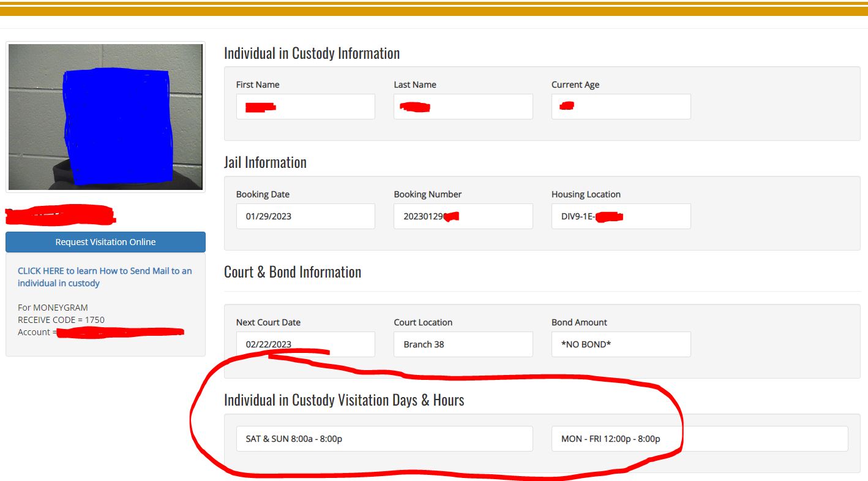Screen dimensions: 868x481
Task: Click the Booking Number field
Action: [463, 216]
